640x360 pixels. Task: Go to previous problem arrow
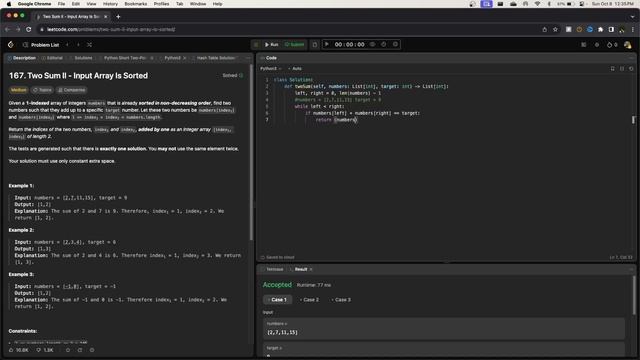tap(67, 45)
